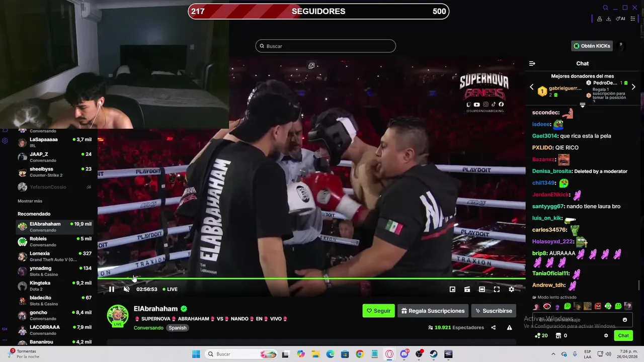The height and width of the screenshot is (362, 644).
Task: Click Regala Suscripciones button
Action: tap(433, 311)
